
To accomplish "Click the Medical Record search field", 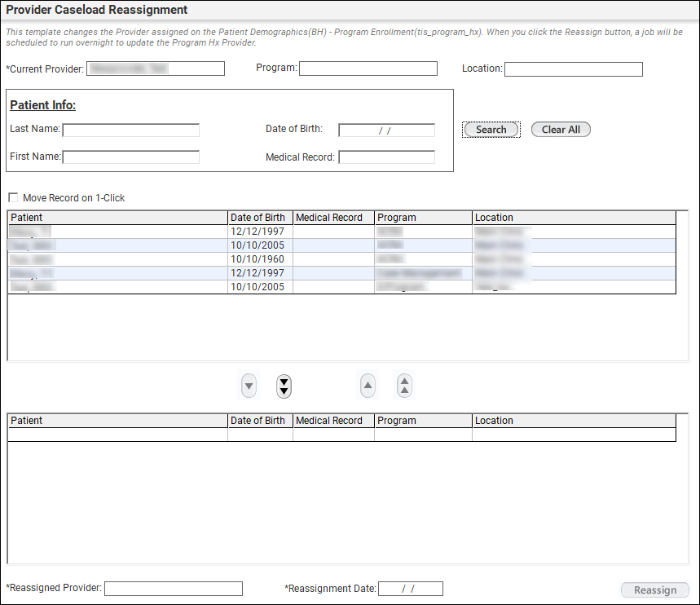I will point(386,157).
